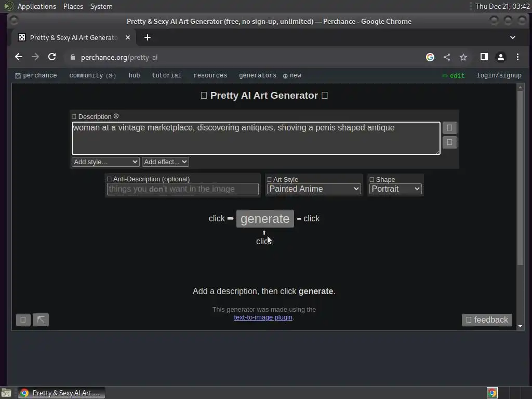
Task: Open a new tab with plus
Action: (x=147, y=37)
